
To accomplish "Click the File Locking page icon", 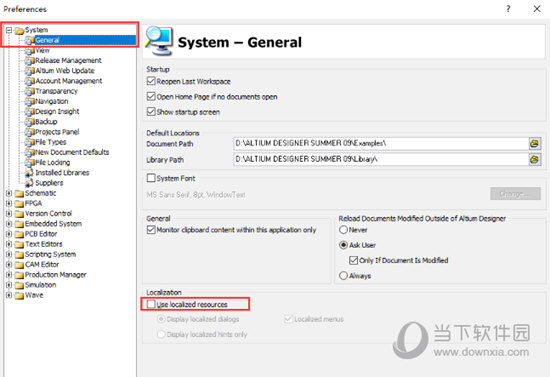I will coord(30,162).
